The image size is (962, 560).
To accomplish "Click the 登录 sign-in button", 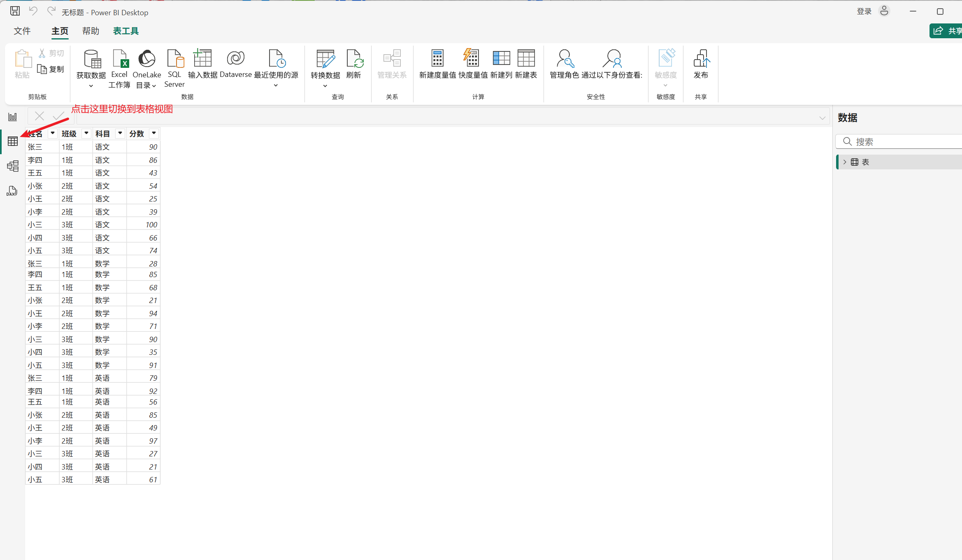I will (864, 12).
